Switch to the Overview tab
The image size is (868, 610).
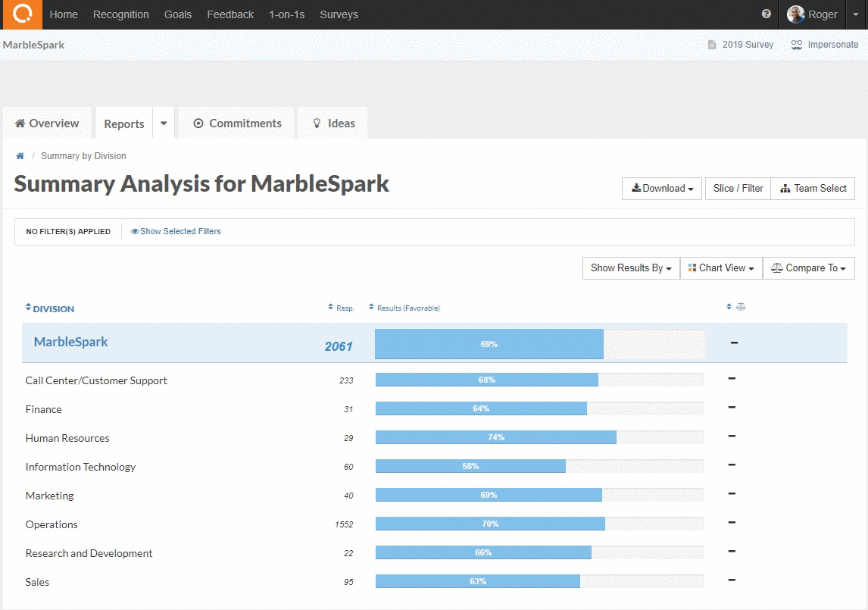pyautogui.click(x=47, y=123)
